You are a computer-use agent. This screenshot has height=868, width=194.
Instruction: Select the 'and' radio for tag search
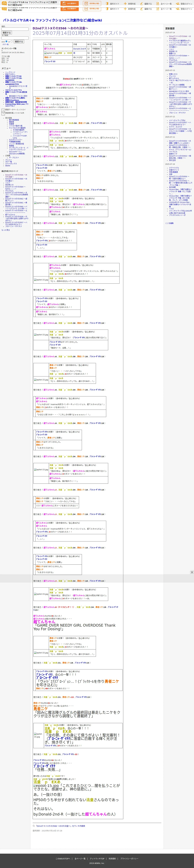pyautogui.click(x=6, y=41)
